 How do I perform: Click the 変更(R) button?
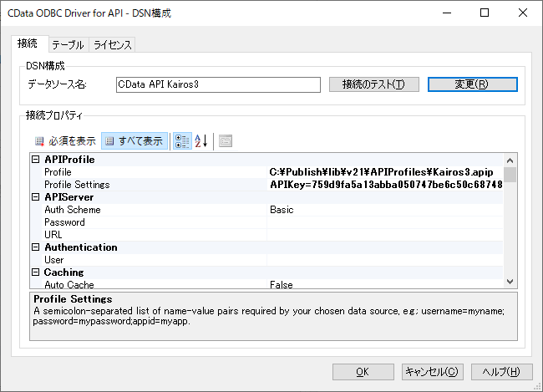coord(472,84)
